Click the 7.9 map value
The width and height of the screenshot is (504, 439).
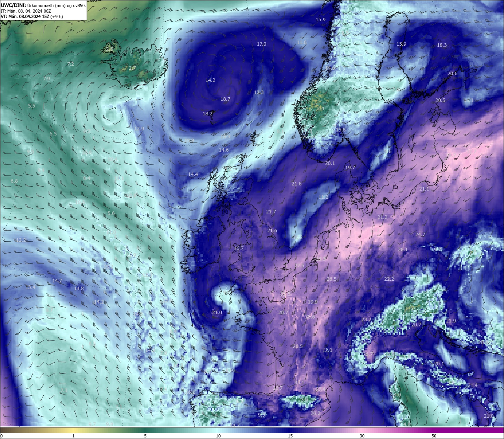[46, 79]
